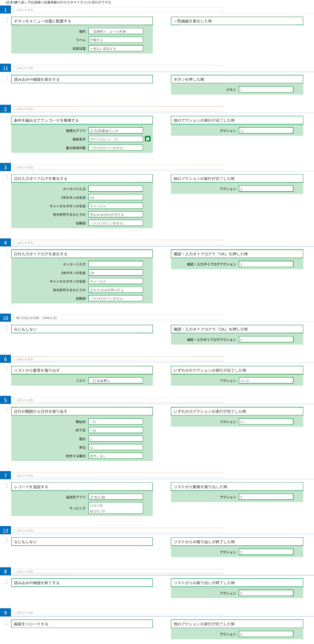This screenshot has height=644, width=314.
Task: Click the comment field of action 10
Action: [x=119, y=318]
